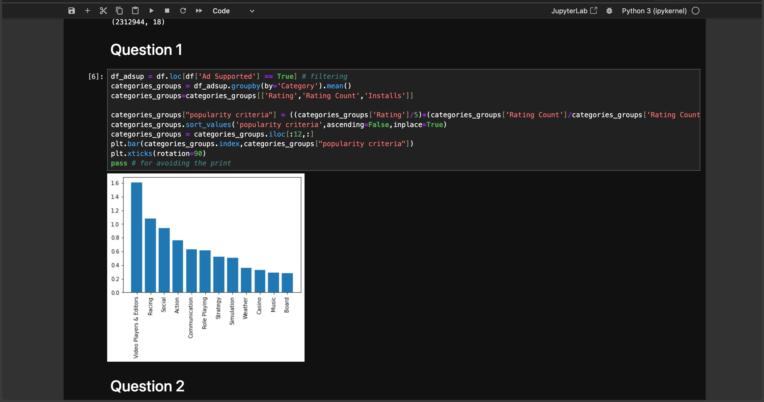Screen dimensions: 764x402
Task: Cut the selected cell with scissors icon
Action: point(103,10)
